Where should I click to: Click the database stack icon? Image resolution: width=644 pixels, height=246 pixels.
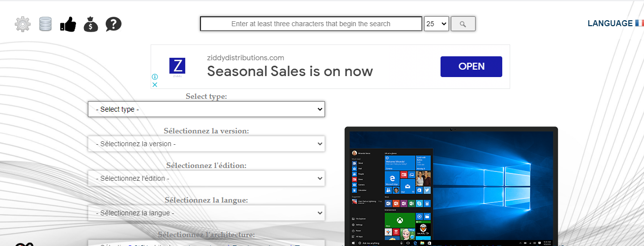coord(45,24)
